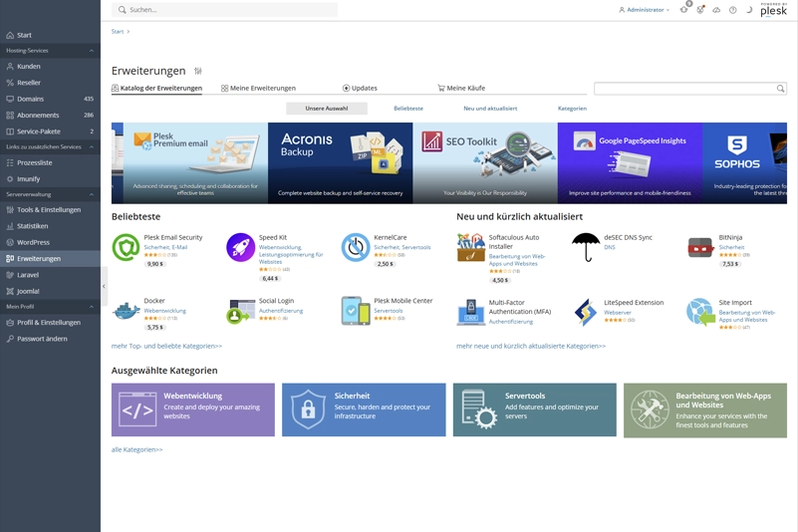Switch to Meine Erweiterungen tab

coord(258,88)
